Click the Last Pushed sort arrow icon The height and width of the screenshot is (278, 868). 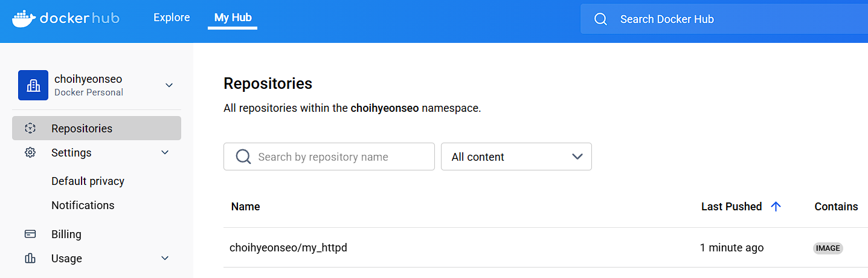tap(776, 206)
